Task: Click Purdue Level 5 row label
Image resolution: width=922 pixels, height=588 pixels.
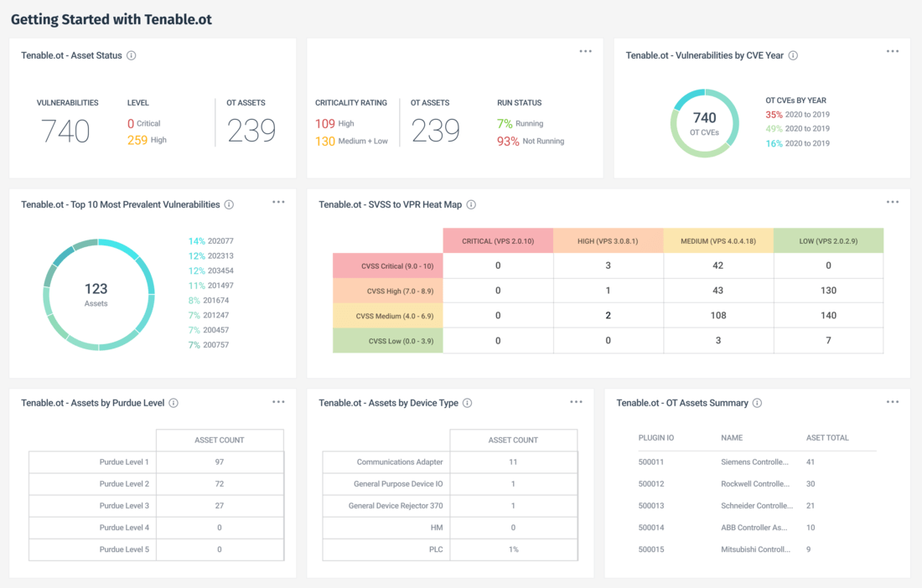Action: (x=124, y=549)
